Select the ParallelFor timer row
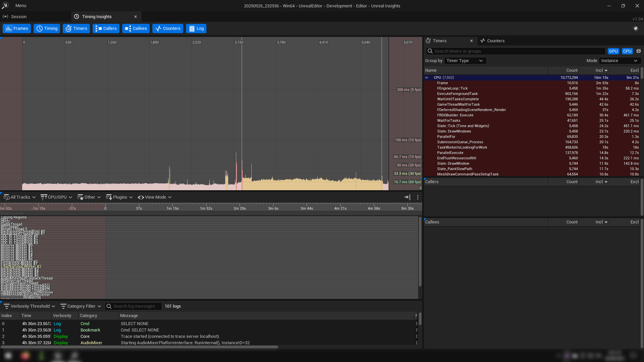Screen dimensions: 644x362 pyautogui.click(x=532, y=137)
